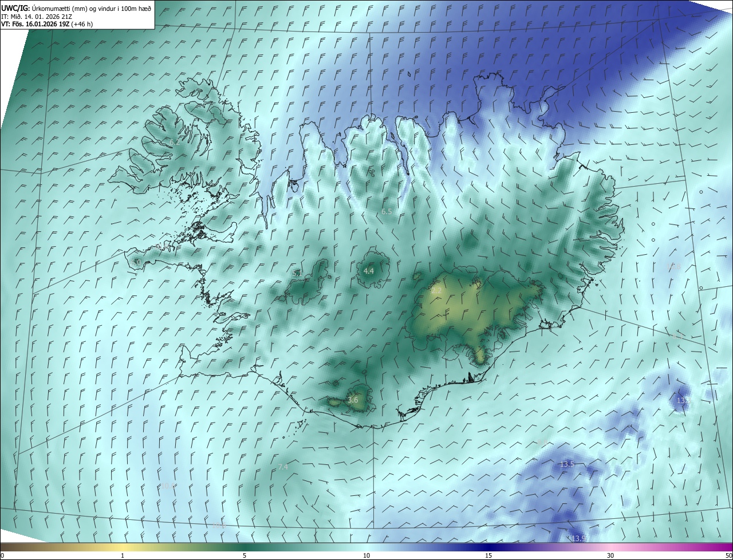The image size is (733, 560).
Task: Click the 6.5 value label on the map
Action: [x=387, y=212]
